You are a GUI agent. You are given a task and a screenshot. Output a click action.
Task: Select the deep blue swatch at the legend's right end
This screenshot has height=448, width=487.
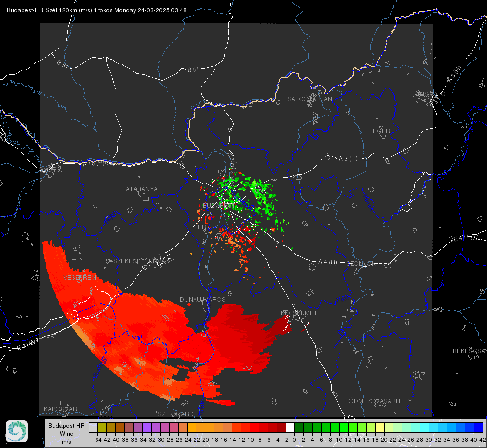click(479, 427)
